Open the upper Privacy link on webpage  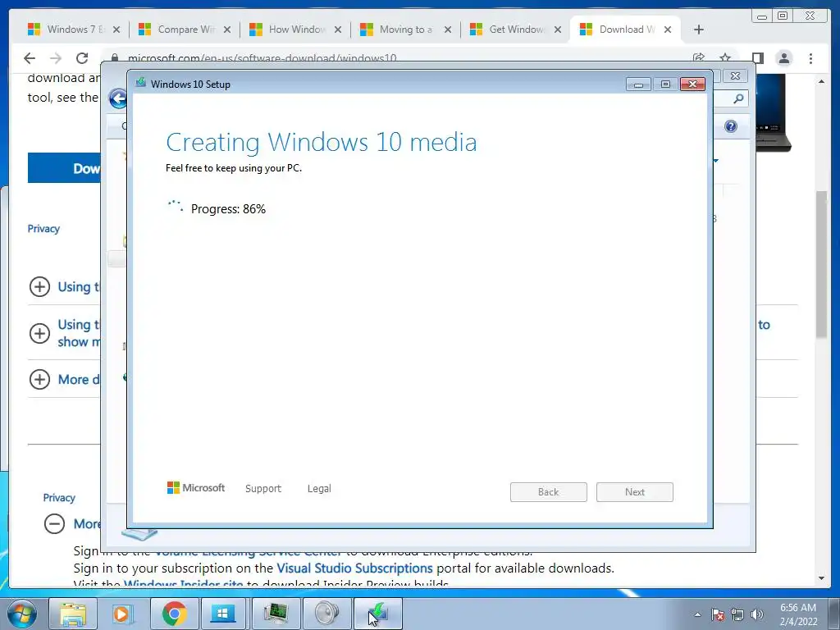[43, 229]
